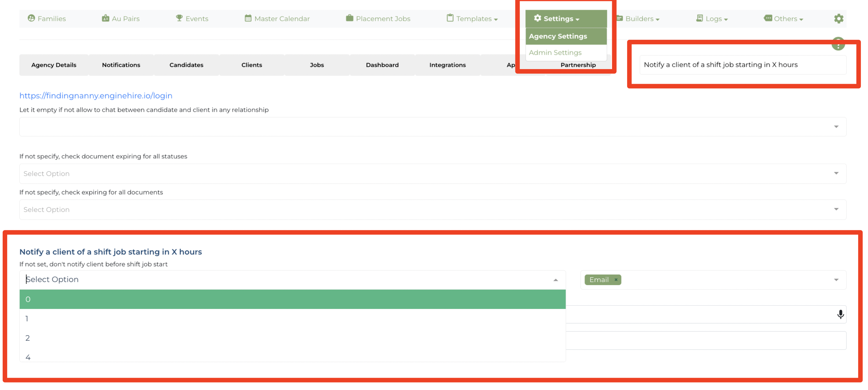Screen dimensions: 868x390
Task: Open the Families section icon
Action: [x=31, y=18]
